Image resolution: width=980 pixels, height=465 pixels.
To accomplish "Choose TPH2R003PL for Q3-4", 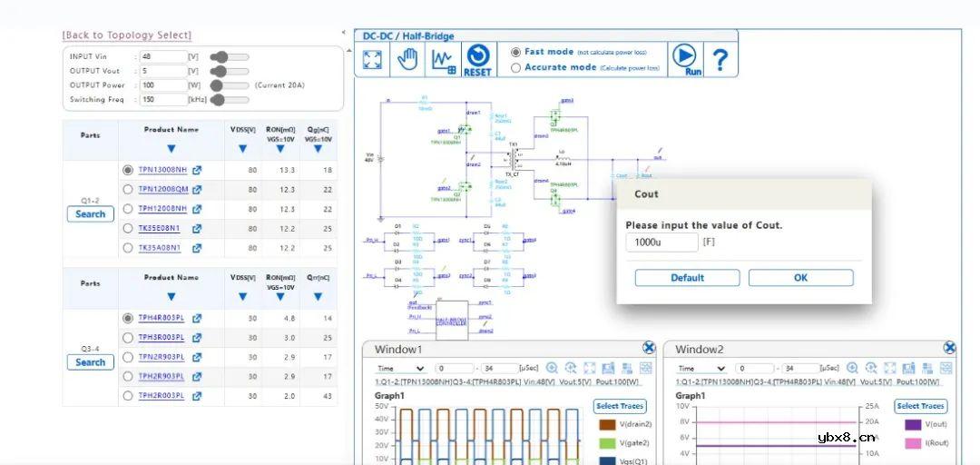I will [128, 395].
